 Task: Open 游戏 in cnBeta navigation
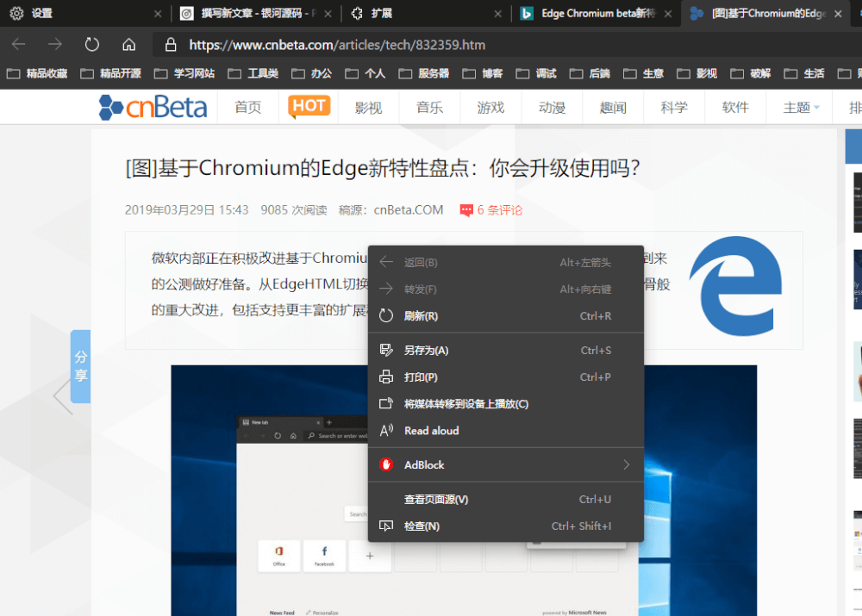click(490, 108)
